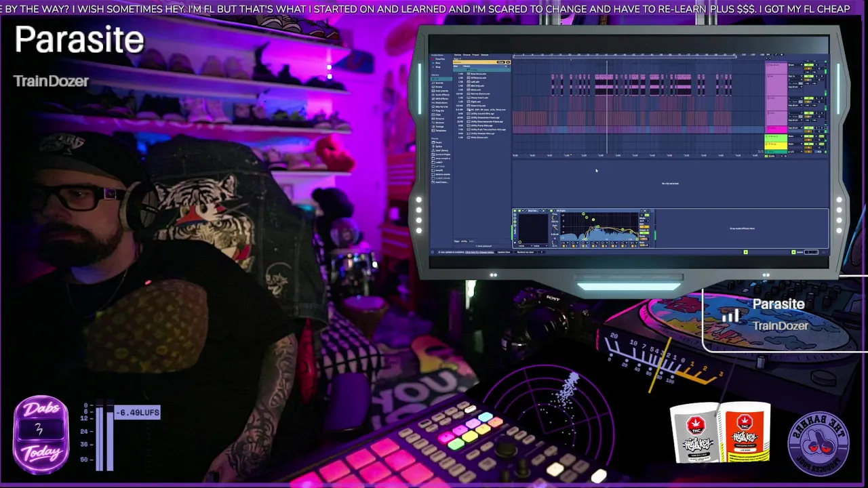Open the 'Ext. In' input dropdown
Screen dimensions: 868x488
[x=795, y=76]
